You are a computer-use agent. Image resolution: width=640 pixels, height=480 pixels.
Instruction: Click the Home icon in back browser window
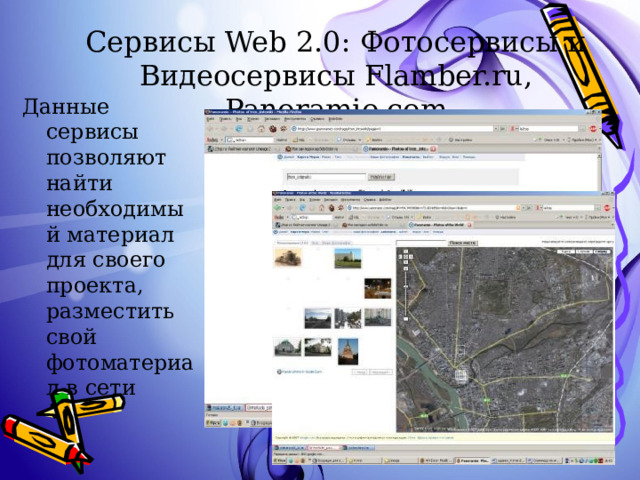[x=261, y=129]
